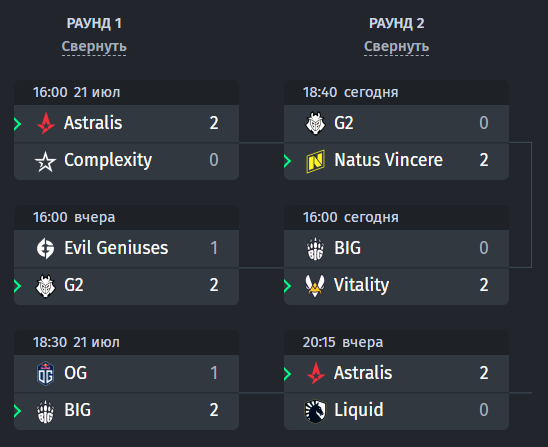Viewport: 548px width, 447px height.
Task: Select the 18:40 сегодня match header
Action: tap(396, 93)
